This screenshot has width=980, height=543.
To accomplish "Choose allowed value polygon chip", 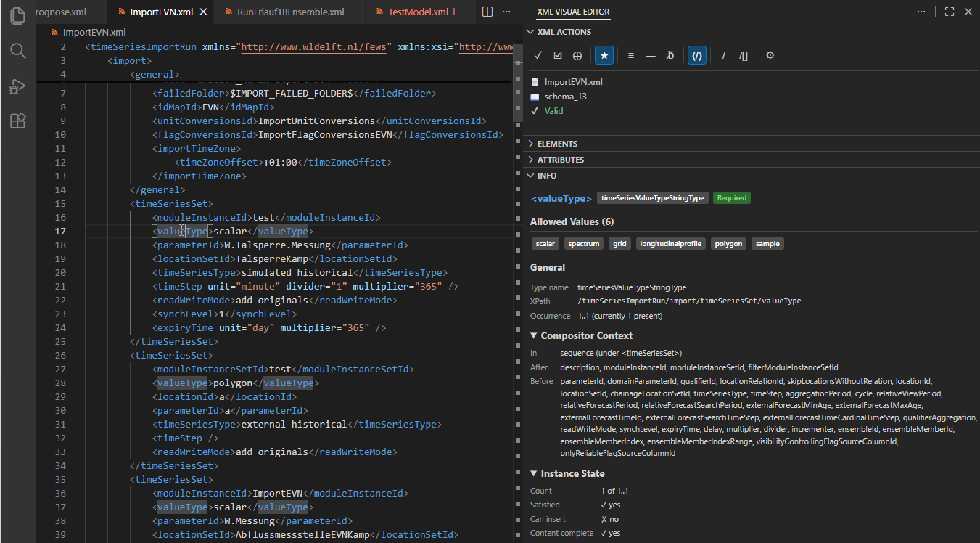I will (x=729, y=244).
